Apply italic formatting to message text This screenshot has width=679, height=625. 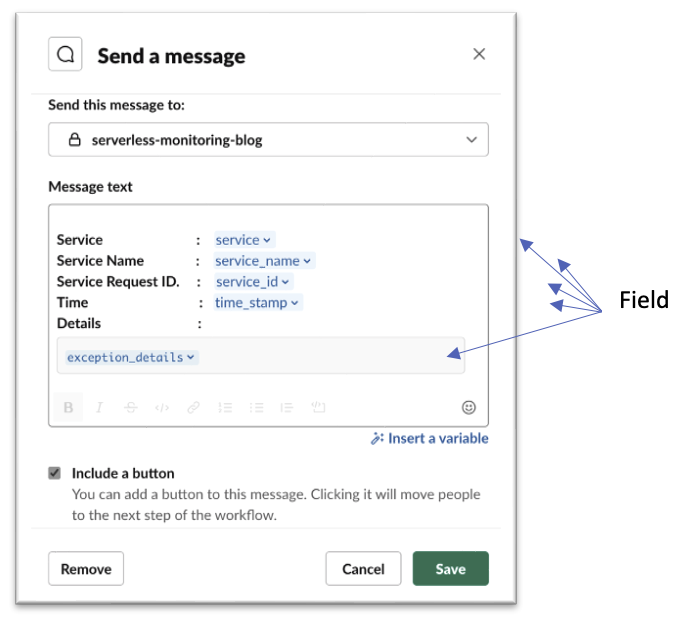pos(99,408)
